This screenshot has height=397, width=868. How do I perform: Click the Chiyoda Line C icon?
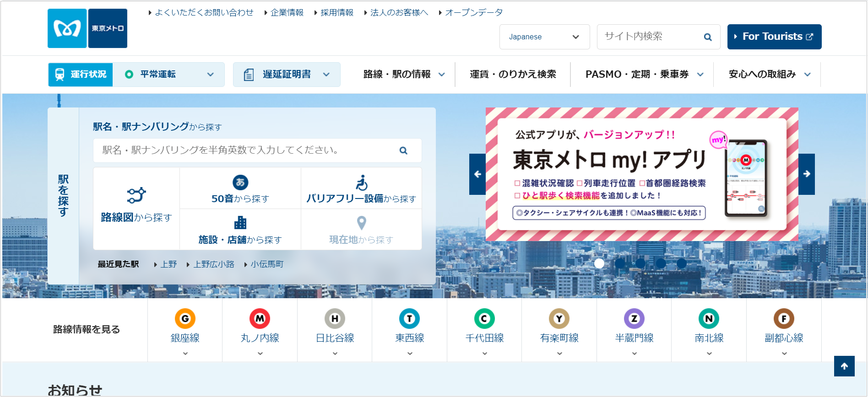(x=484, y=319)
